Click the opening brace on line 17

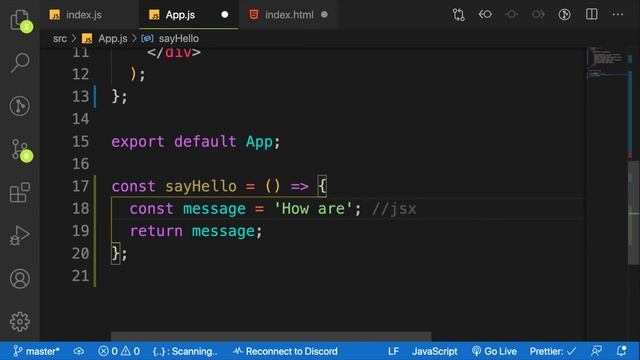coord(322,186)
